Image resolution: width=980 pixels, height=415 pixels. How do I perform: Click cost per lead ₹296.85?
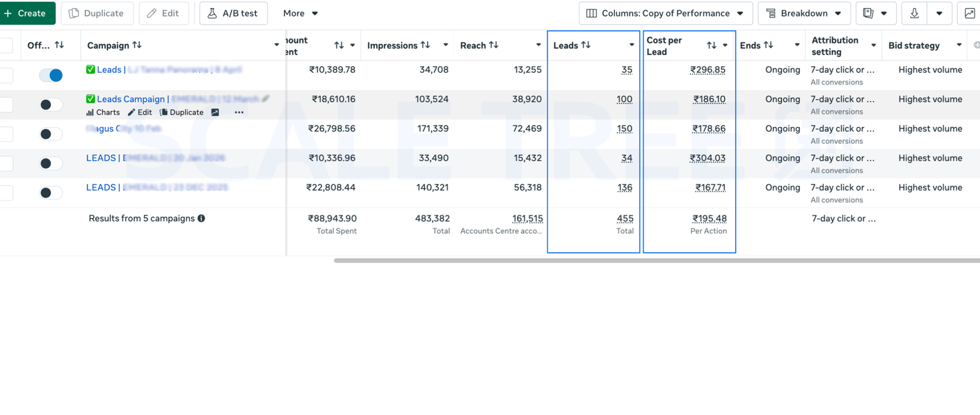click(x=707, y=70)
